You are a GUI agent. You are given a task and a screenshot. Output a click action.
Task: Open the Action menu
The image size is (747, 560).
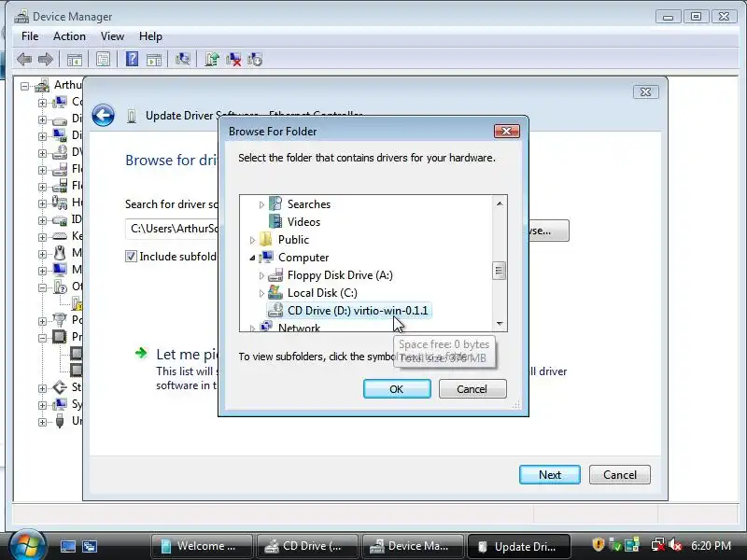coord(69,36)
